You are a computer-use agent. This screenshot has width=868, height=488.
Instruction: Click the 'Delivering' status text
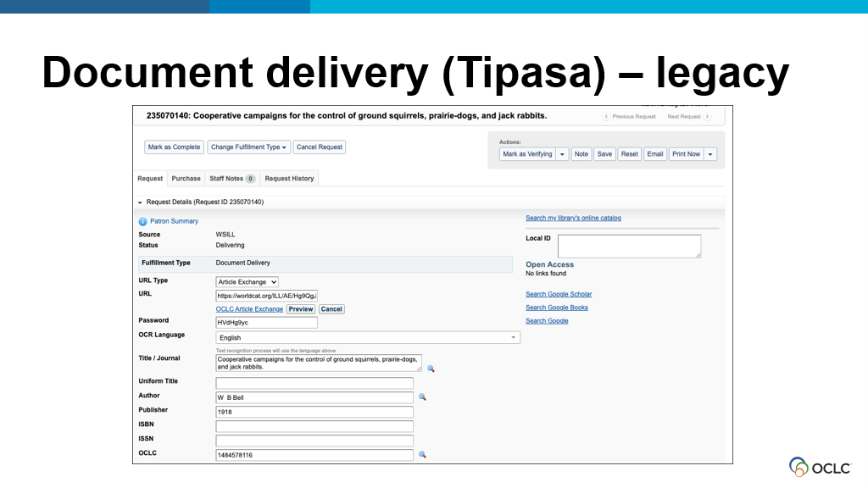[x=230, y=245]
